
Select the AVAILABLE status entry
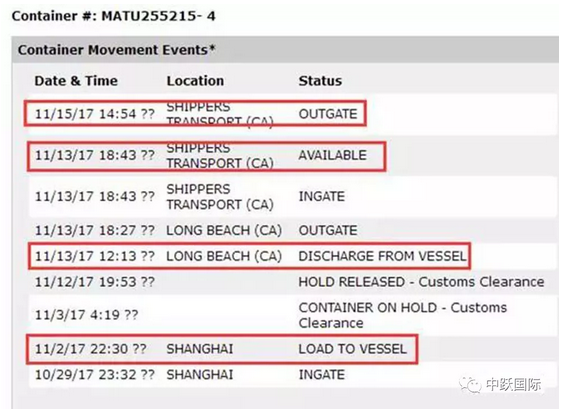(x=332, y=155)
